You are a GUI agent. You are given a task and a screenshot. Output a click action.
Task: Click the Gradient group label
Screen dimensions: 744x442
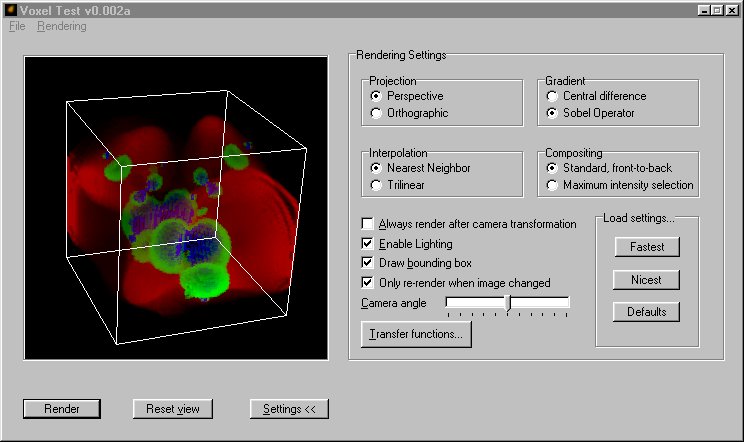(x=565, y=81)
